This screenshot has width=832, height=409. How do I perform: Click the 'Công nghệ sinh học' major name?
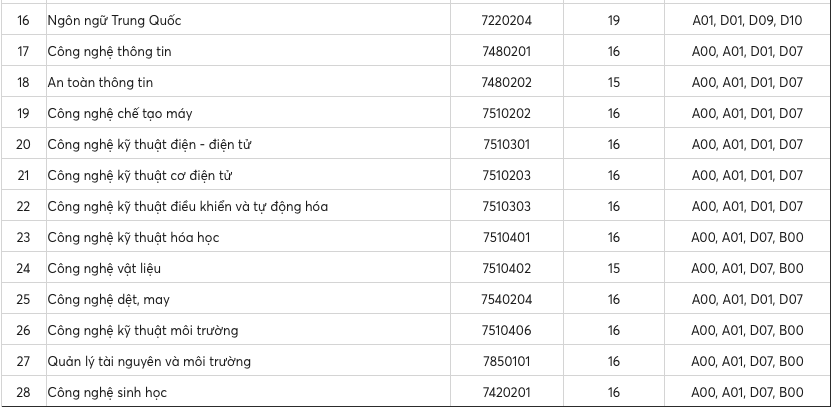[108, 392]
